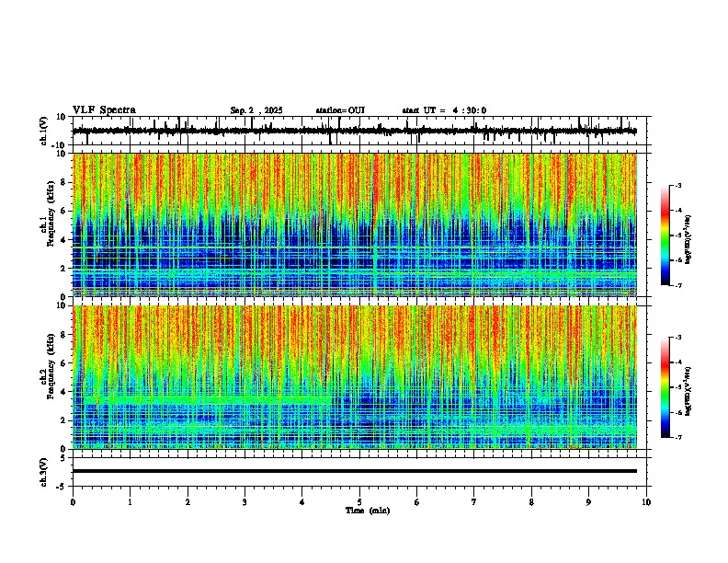Select the "start UT = 4 :30: 0" text
The image size is (728, 563).
(x=444, y=110)
